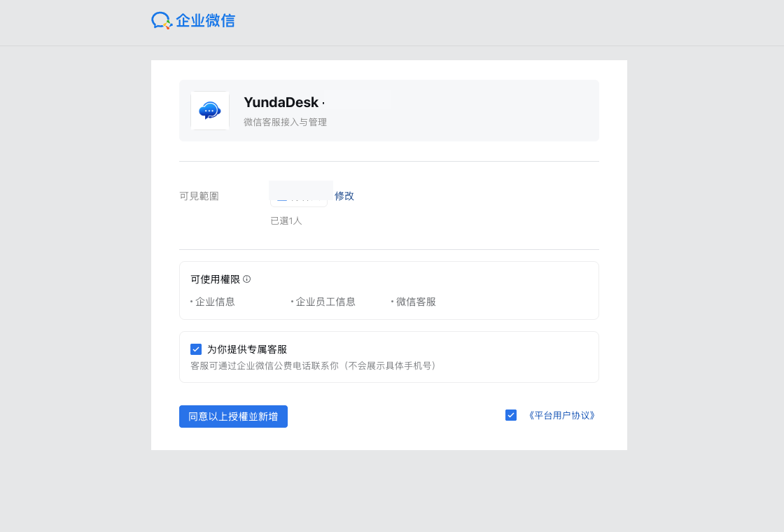
Task: Click the 已選1人 text
Action: coord(286,221)
